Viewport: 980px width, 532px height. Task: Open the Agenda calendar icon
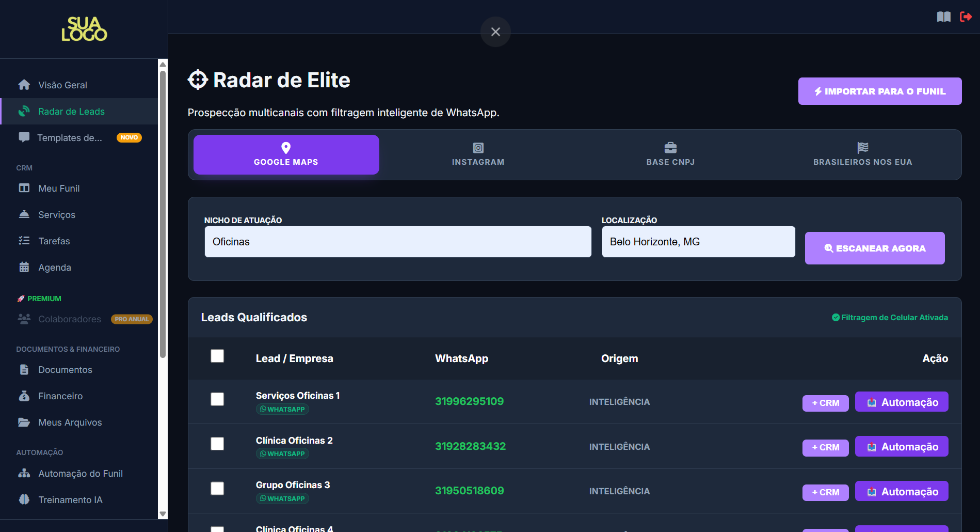pyautogui.click(x=24, y=267)
